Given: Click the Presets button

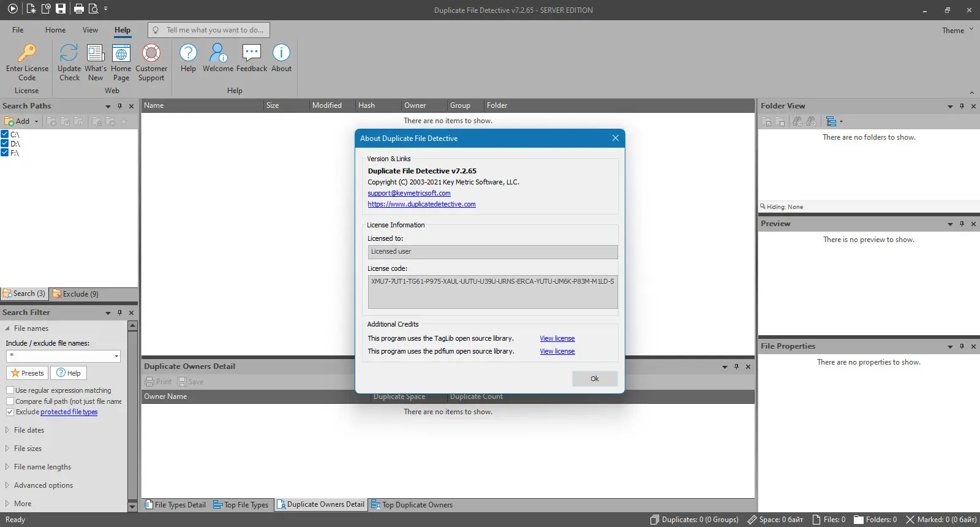Looking at the screenshot, I should coord(27,373).
